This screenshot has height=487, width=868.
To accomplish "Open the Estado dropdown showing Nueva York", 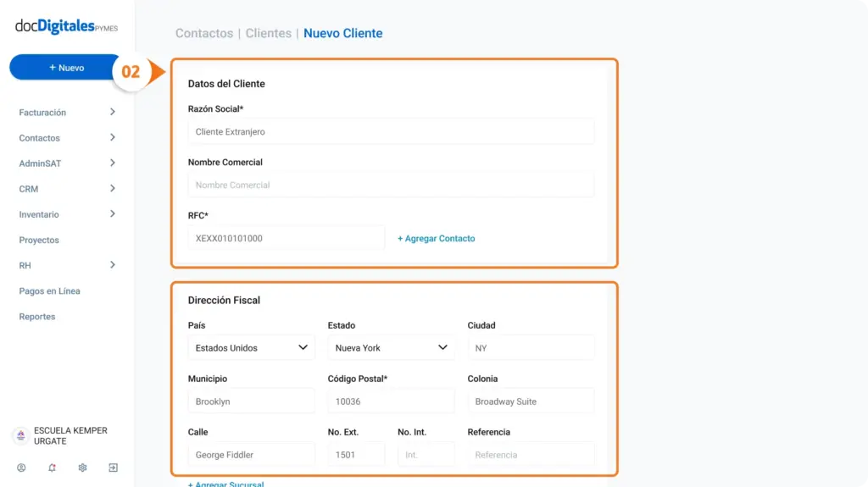I will tap(391, 347).
